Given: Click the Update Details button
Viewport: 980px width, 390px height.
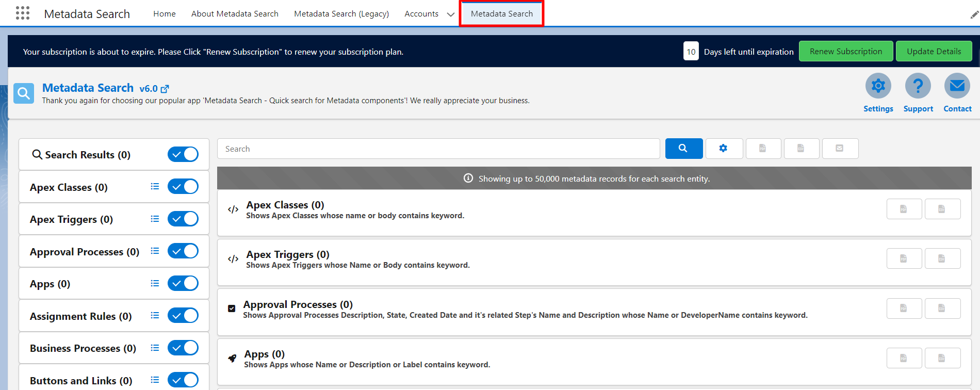Looking at the screenshot, I should coord(934,51).
